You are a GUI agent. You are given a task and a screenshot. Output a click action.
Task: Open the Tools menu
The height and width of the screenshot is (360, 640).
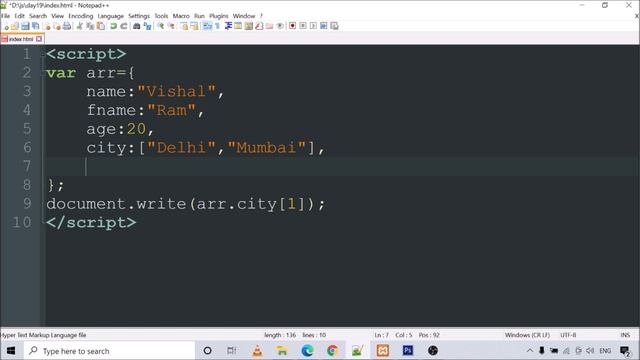point(161,16)
